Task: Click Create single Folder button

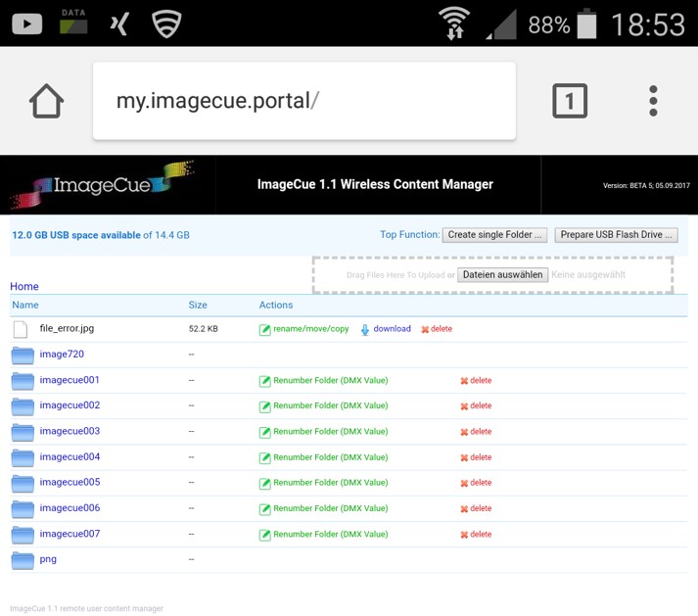Action: pos(494,235)
